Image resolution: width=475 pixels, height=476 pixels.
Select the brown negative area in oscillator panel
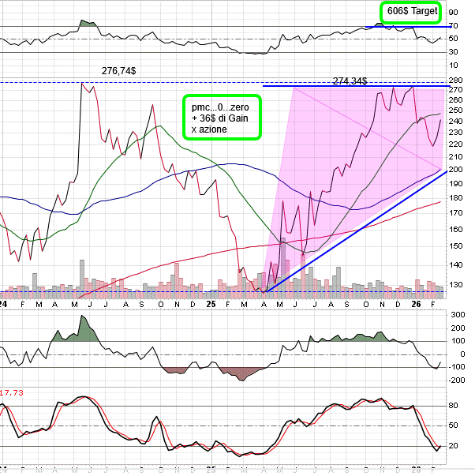point(237,373)
